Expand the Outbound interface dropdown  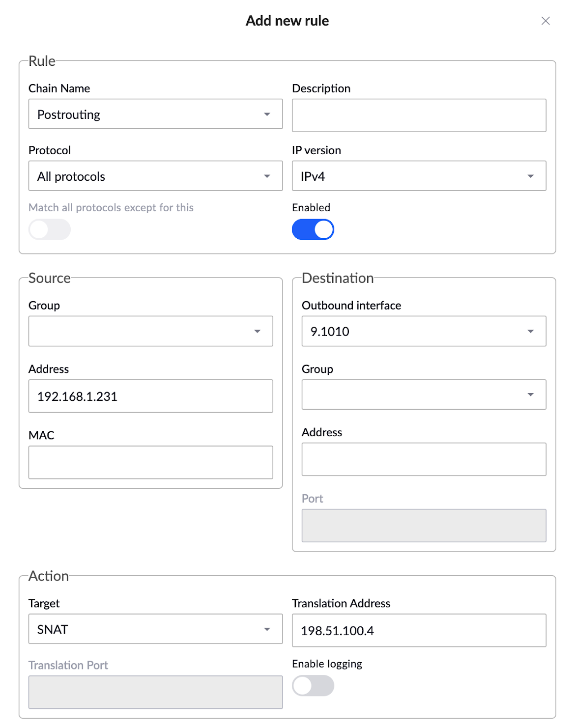[x=424, y=331]
